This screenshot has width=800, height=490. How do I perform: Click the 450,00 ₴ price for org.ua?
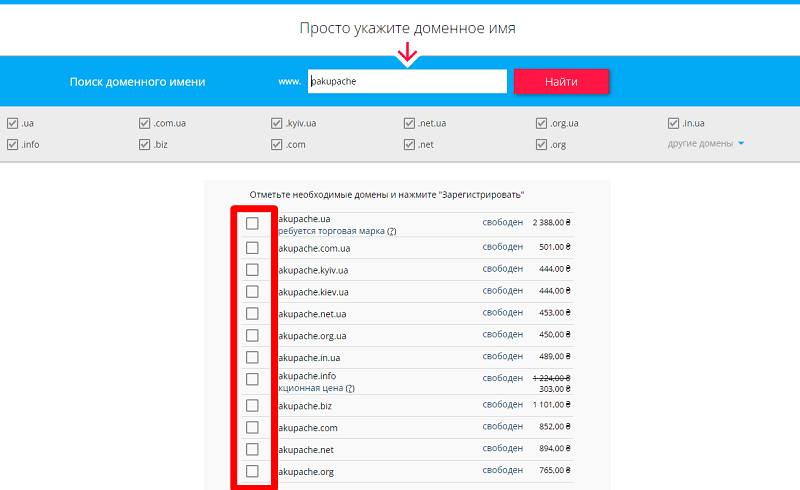[x=555, y=335]
